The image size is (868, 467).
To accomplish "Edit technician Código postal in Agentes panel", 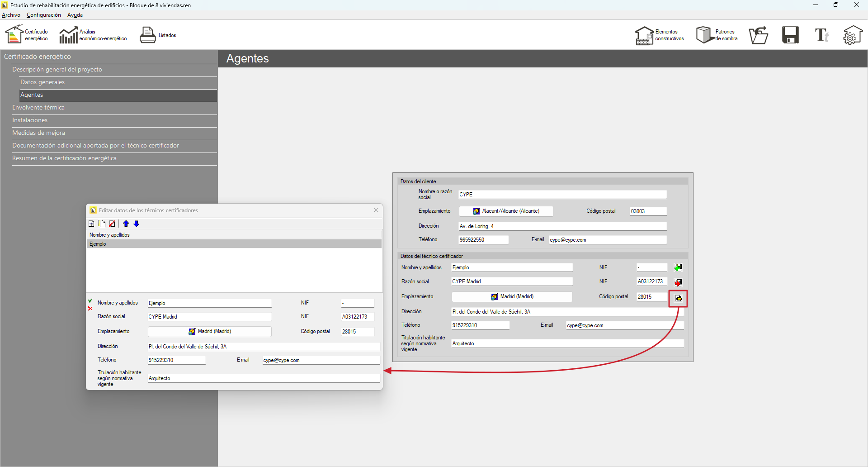I will tap(652, 297).
